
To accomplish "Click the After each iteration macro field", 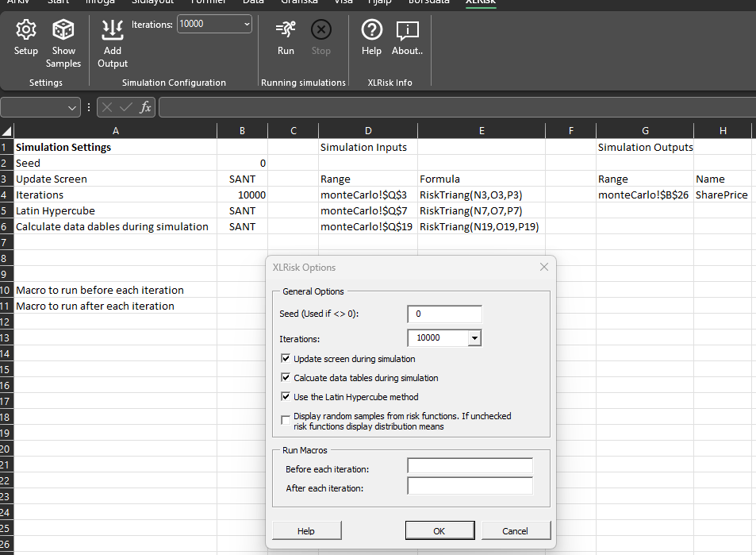I will point(470,485).
